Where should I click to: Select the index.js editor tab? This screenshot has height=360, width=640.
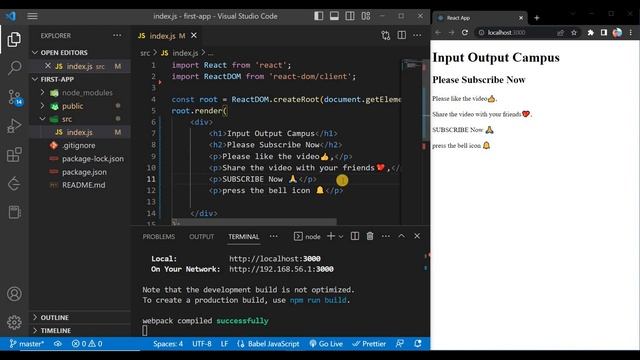(x=168, y=36)
